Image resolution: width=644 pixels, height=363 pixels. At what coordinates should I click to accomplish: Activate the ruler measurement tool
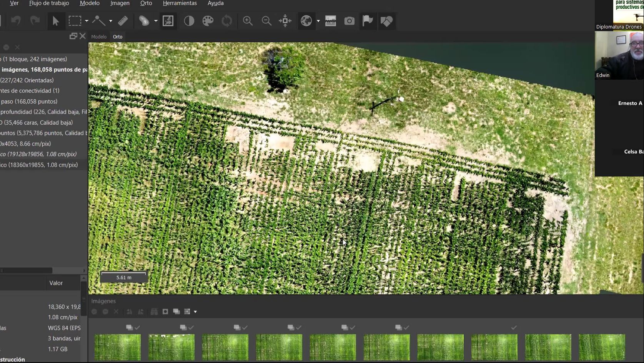coord(123,21)
